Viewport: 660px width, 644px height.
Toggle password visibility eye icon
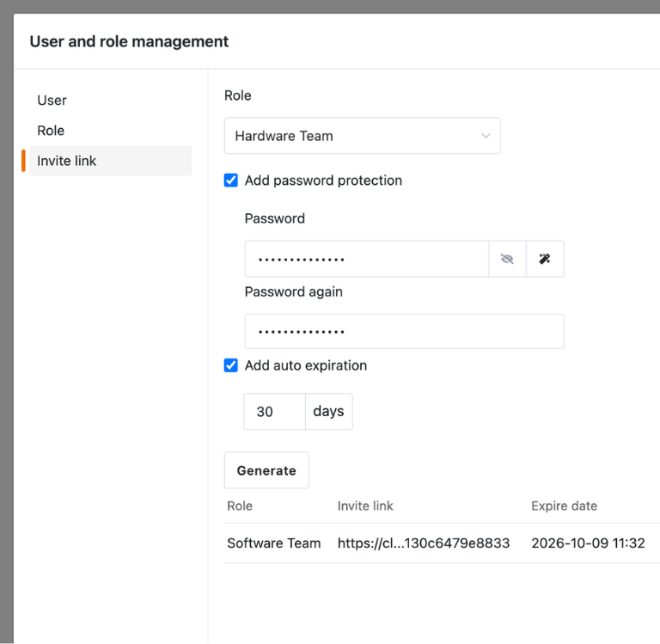pos(507,259)
